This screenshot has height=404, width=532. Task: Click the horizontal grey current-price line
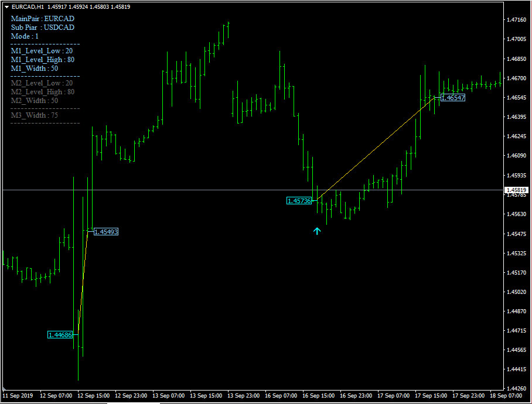pyautogui.click(x=253, y=190)
